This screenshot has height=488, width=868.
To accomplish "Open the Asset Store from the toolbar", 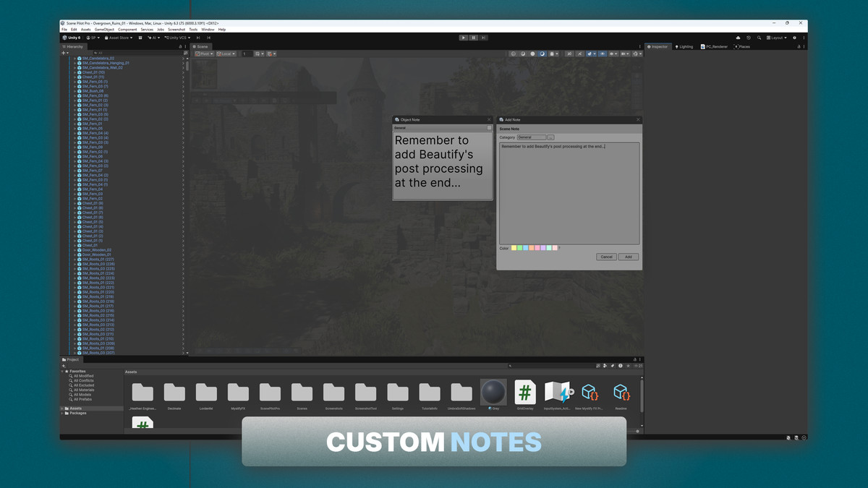I will click(x=118, y=37).
